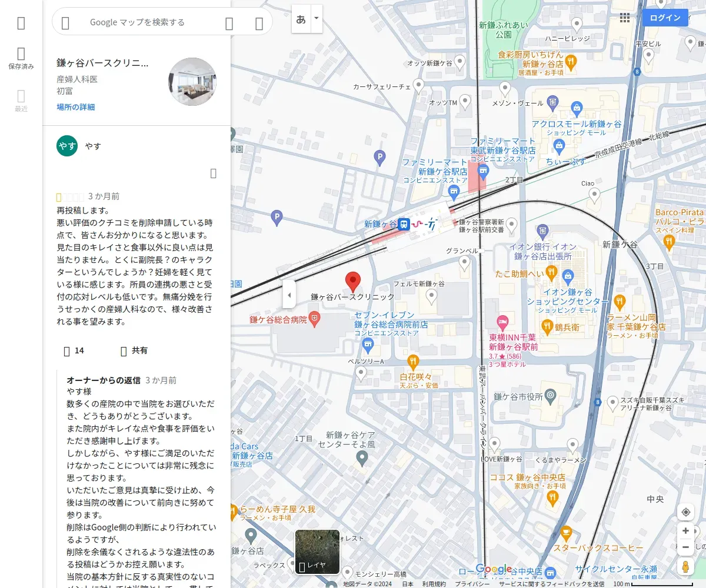Screen dimensions: 706x588
Task: Open the main menu hamburger icon
Action: click(x=21, y=23)
